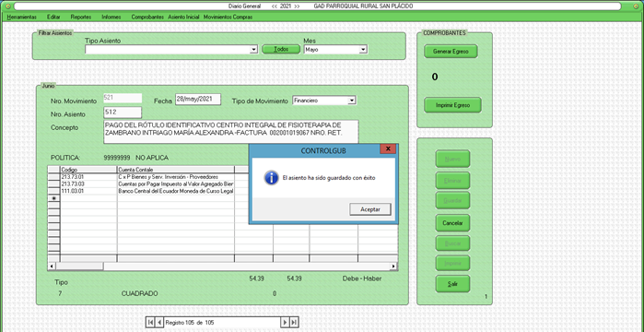The image size is (644, 332).
Task: Click the Salir button
Action: point(452,284)
